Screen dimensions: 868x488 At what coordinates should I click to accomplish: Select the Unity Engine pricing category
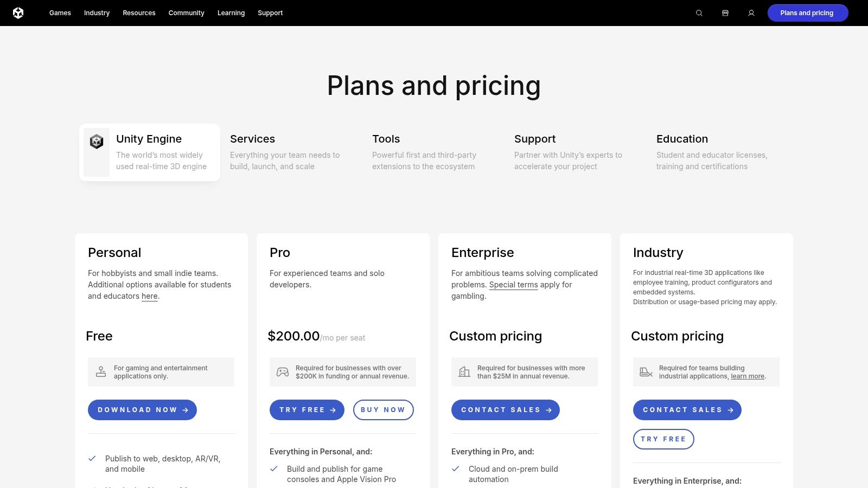click(x=149, y=152)
